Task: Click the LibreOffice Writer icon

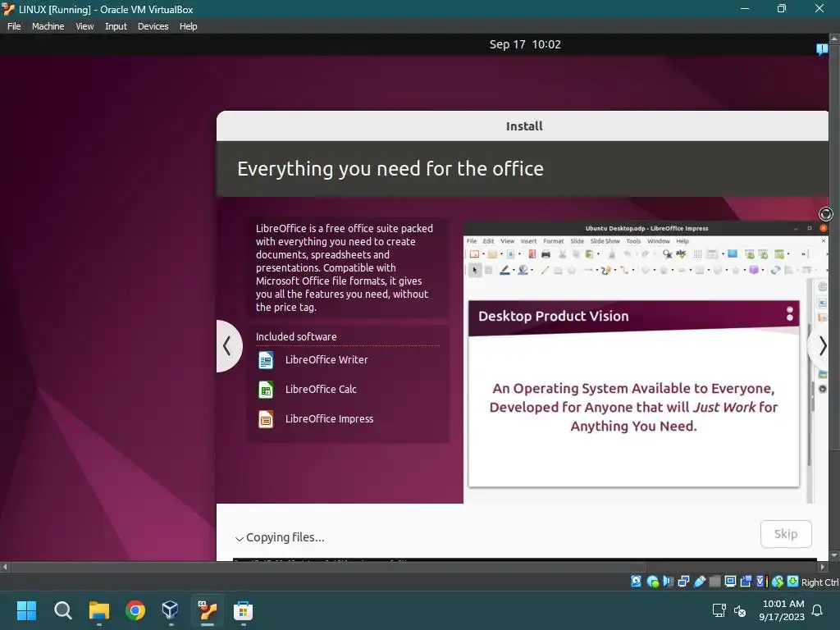Action: point(266,360)
